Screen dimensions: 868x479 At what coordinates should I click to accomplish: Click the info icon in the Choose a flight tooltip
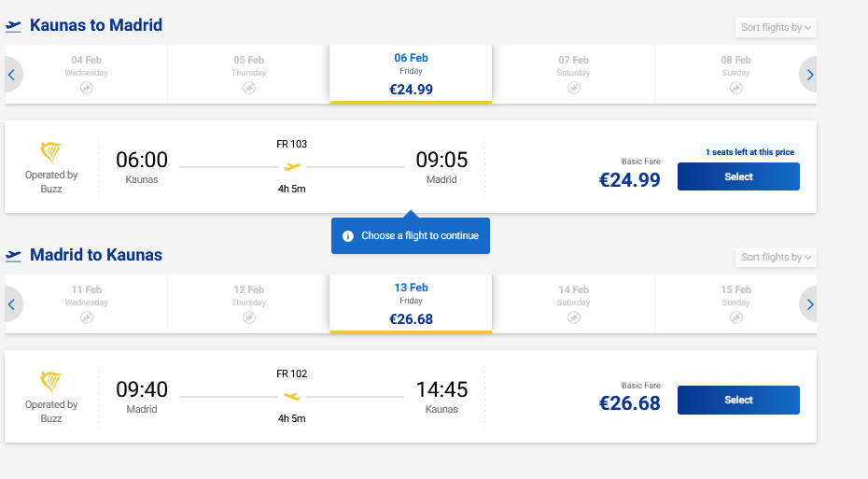pos(348,236)
